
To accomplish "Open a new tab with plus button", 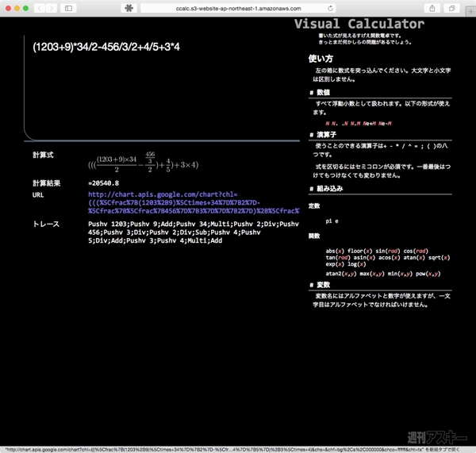I will [470, 12].
